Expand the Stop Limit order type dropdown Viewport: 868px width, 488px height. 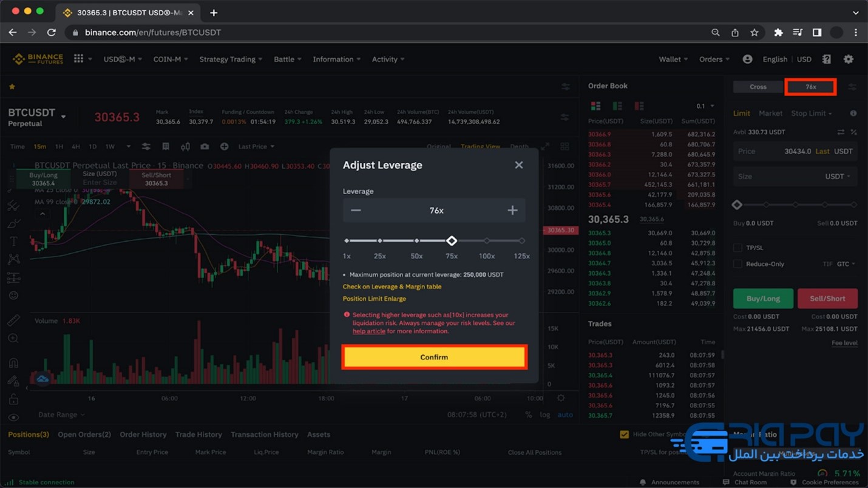click(x=812, y=114)
